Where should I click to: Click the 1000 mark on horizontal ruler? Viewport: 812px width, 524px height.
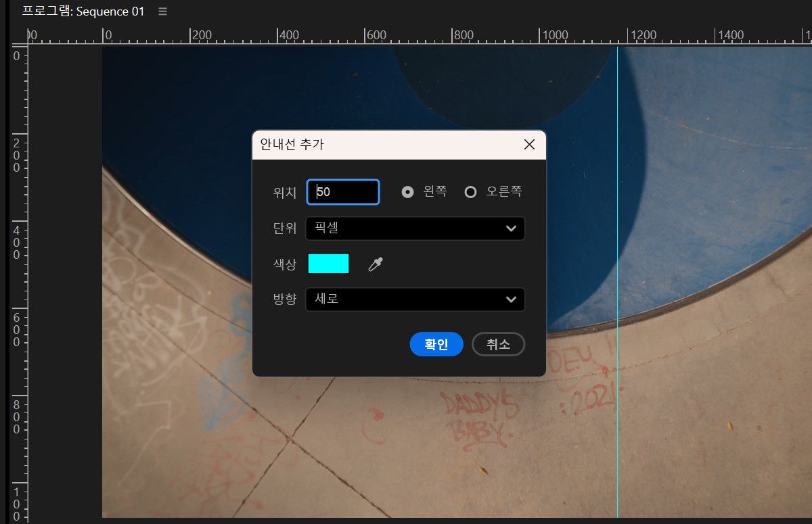pyautogui.click(x=556, y=35)
